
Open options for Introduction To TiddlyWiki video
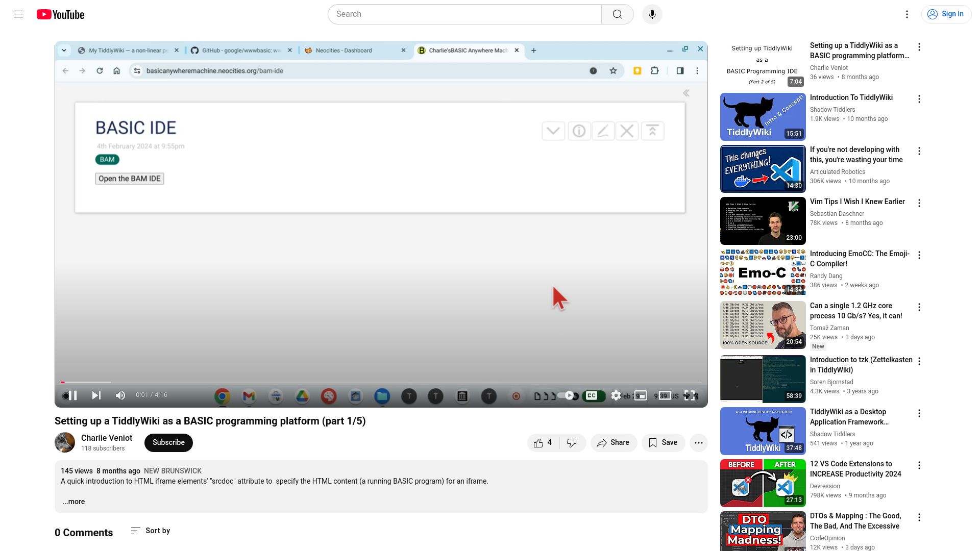click(x=919, y=99)
